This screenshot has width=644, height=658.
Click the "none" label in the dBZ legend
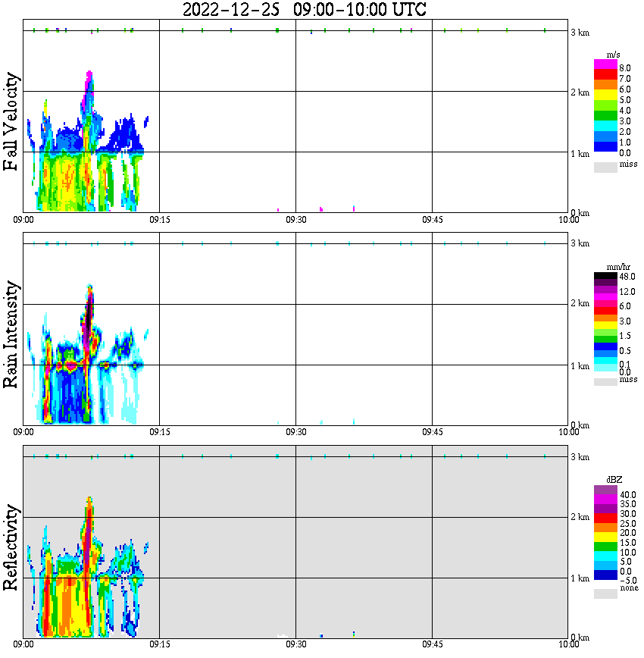[629, 588]
